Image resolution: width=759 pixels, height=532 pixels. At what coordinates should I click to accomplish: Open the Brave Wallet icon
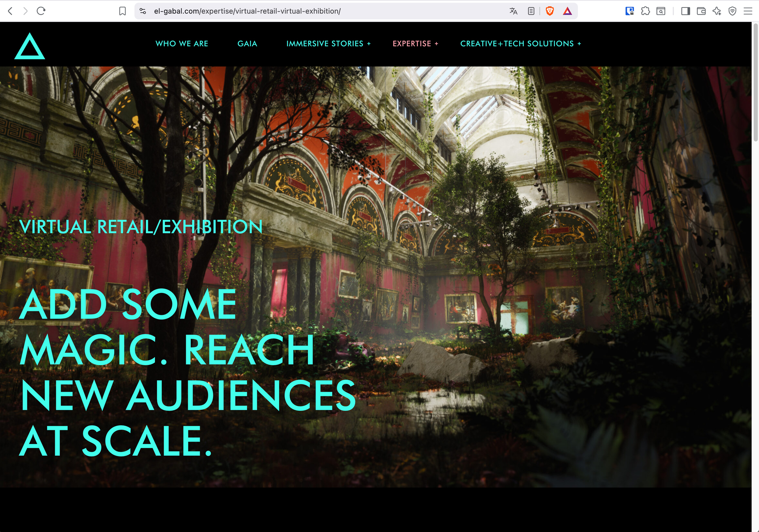701,11
